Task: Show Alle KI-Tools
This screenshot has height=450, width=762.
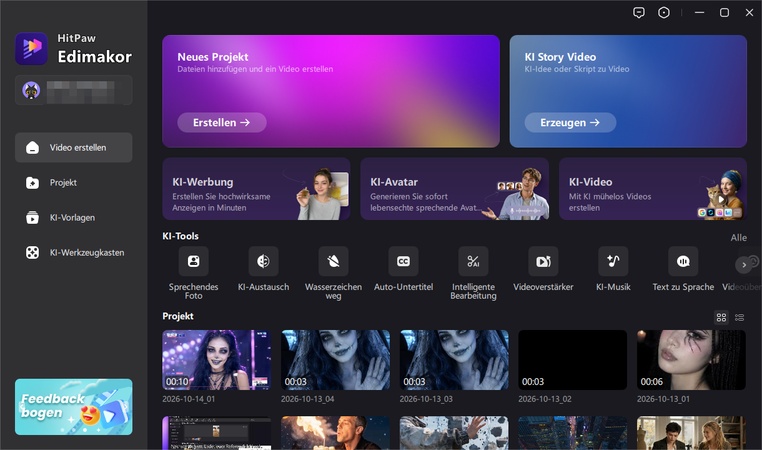Action: (738, 238)
